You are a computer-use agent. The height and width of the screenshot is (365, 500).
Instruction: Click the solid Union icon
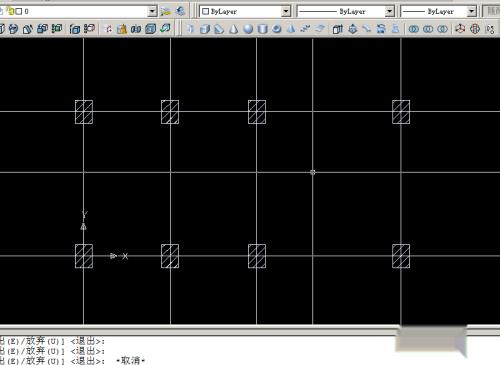[414, 29]
